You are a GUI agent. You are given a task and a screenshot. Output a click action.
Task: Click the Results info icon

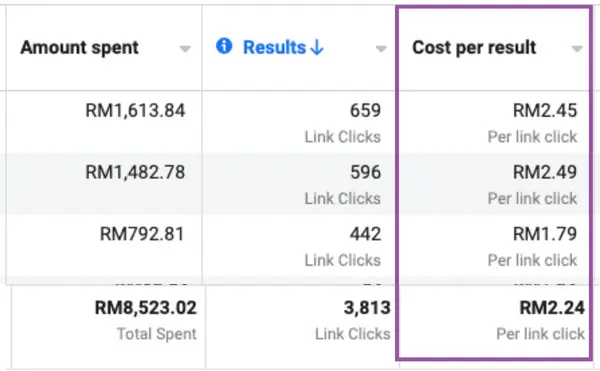tap(224, 46)
